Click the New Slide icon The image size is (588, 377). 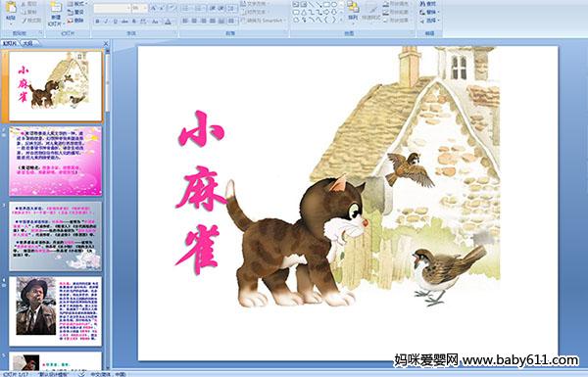[56, 14]
